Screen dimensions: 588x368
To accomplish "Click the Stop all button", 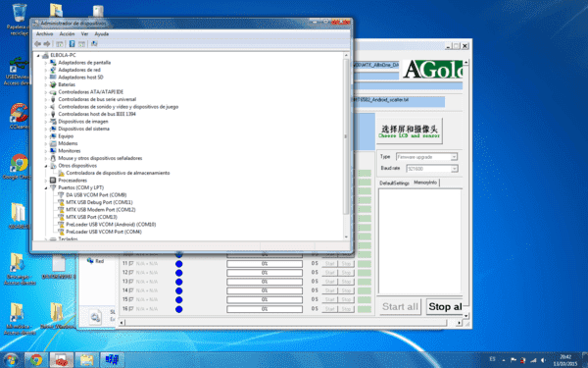I will point(444,307).
